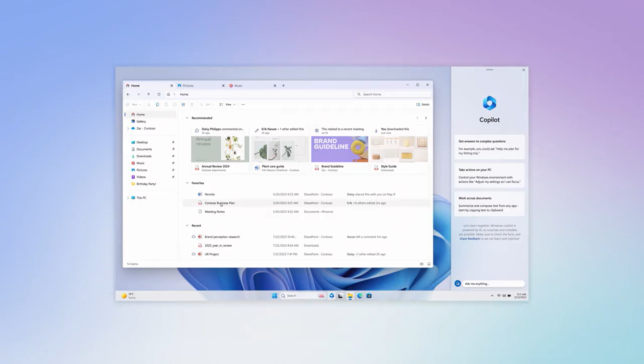Click the Ask me anything input box
The image size is (644, 364).
(x=494, y=284)
